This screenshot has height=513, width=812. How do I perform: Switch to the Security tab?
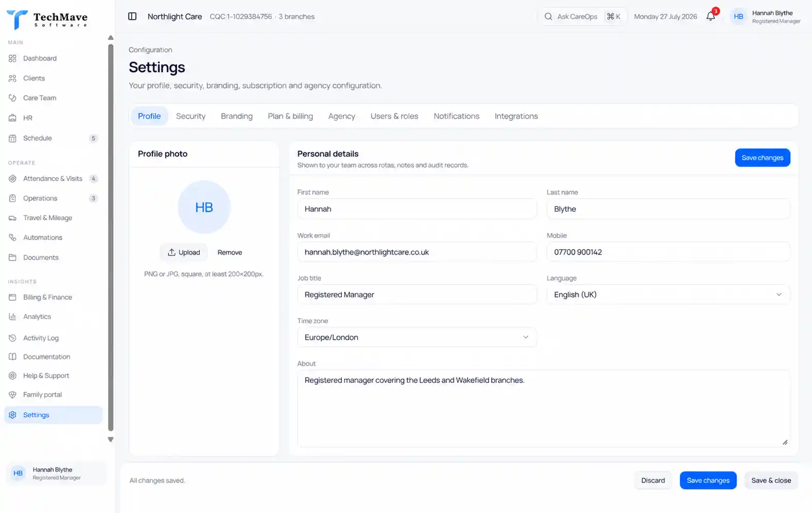point(191,116)
